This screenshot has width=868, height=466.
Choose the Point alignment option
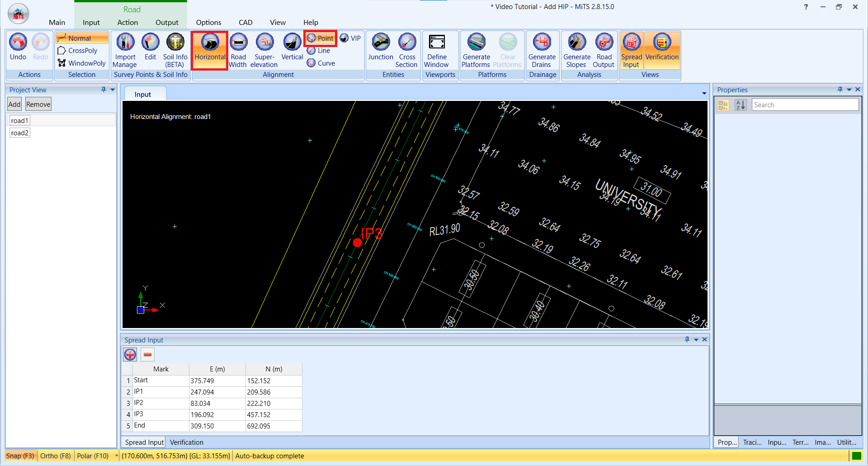click(321, 38)
